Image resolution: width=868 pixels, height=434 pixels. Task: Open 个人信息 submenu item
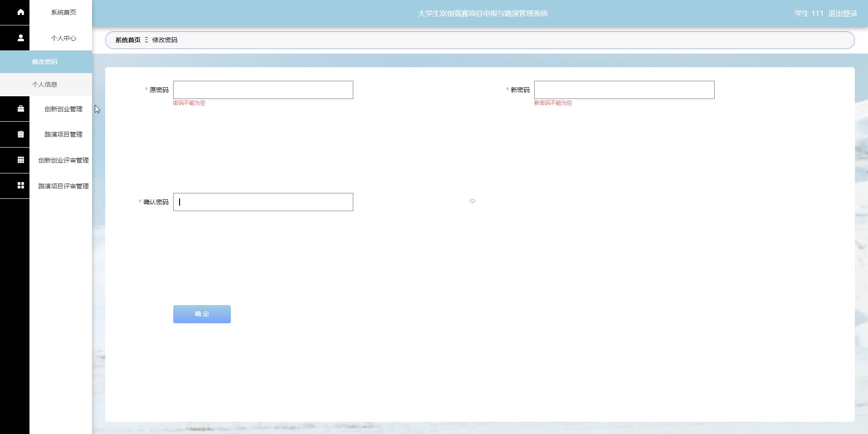pyautogui.click(x=46, y=84)
